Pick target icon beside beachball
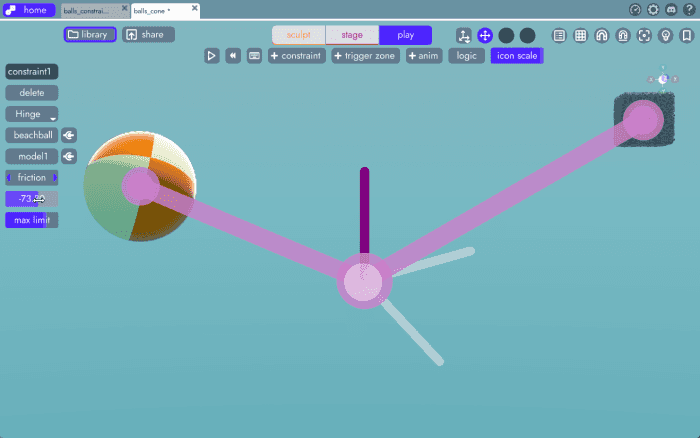The height and width of the screenshot is (438, 700). [x=69, y=135]
